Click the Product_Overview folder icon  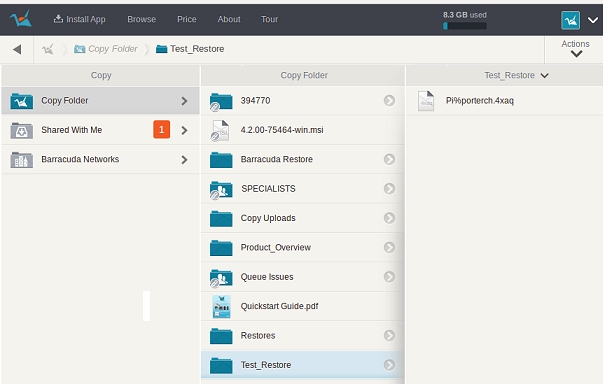(x=221, y=248)
